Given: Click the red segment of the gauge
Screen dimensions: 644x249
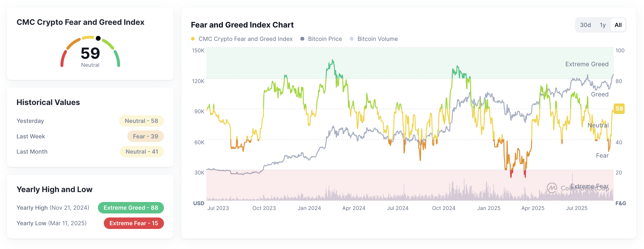Looking at the screenshot, I should (x=63, y=58).
